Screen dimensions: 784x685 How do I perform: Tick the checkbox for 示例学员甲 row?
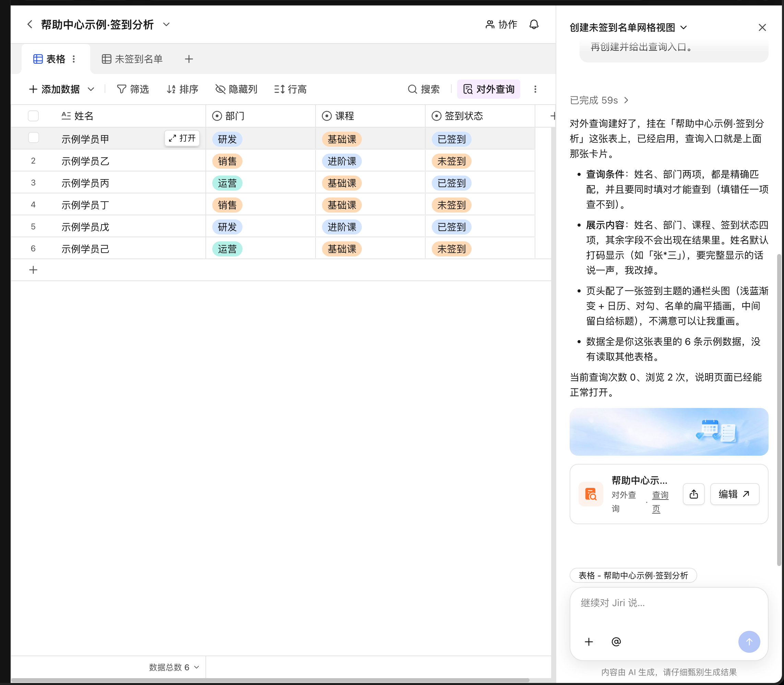tap(33, 137)
